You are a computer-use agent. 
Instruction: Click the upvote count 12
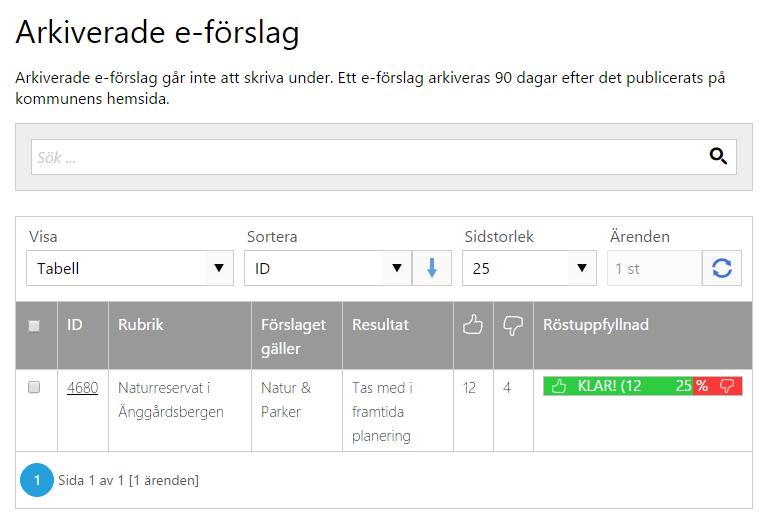point(469,388)
